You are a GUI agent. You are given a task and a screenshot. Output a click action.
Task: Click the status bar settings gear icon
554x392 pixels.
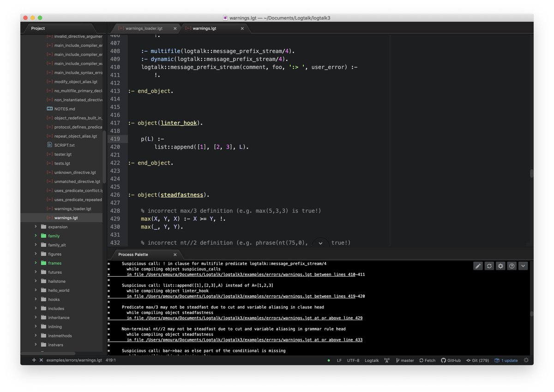[526, 360]
